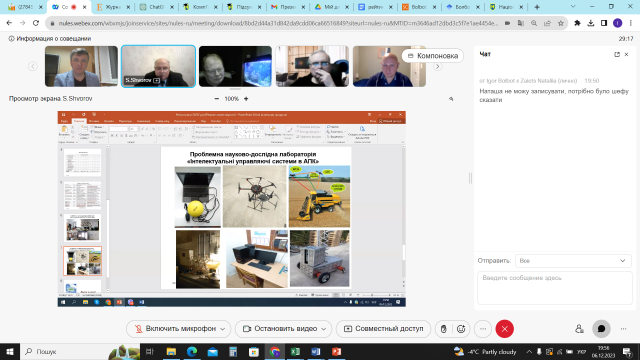
Task: Toggle video with Остановить видео
Action: pos(279,329)
